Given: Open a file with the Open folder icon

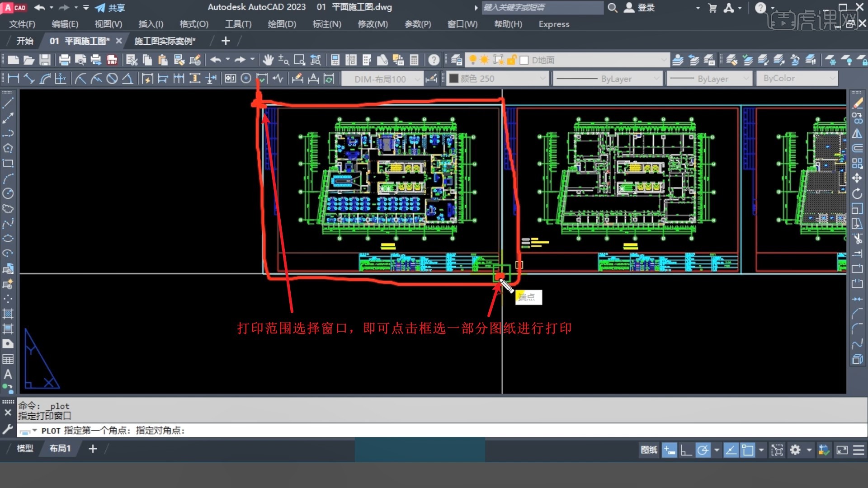Looking at the screenshot, I should click(29, 60).
